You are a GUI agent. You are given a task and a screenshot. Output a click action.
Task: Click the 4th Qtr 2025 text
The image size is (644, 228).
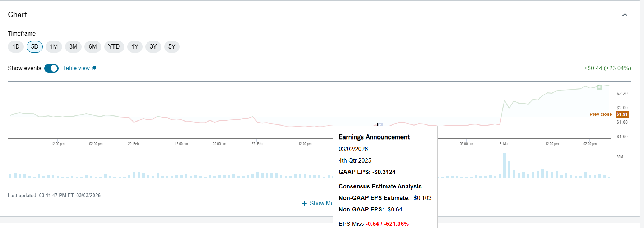point(355,161)
